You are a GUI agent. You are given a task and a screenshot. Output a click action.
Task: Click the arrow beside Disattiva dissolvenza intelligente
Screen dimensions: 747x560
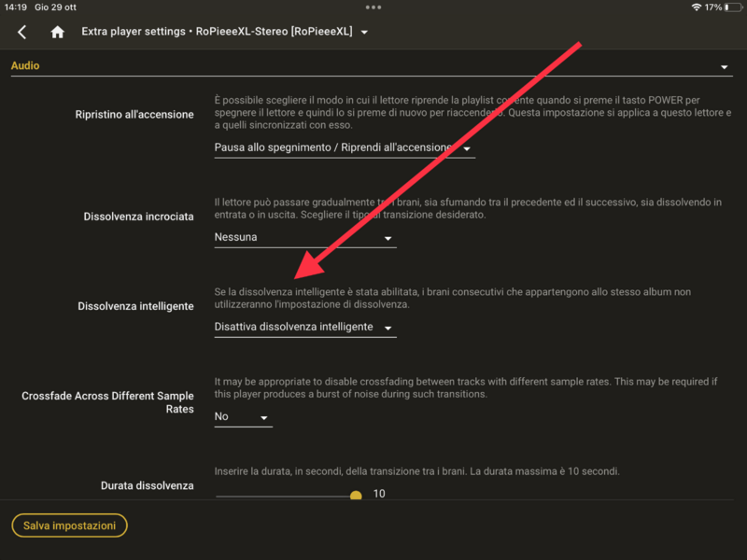click(388, 329)
